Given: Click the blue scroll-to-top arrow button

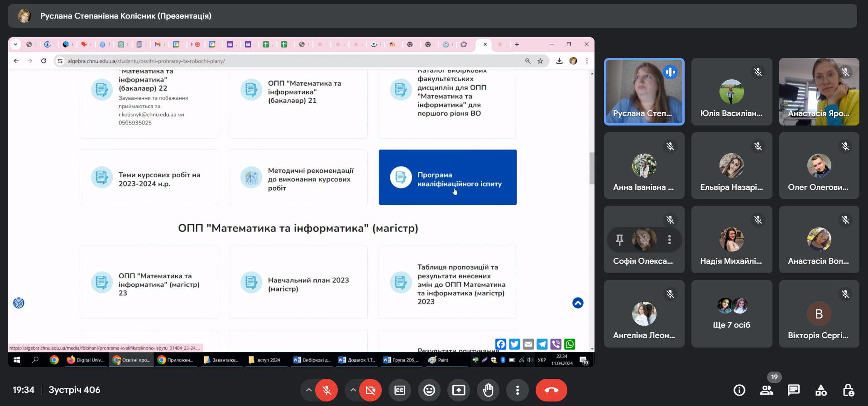Looking at the screenshot, I should pos(578,303).
